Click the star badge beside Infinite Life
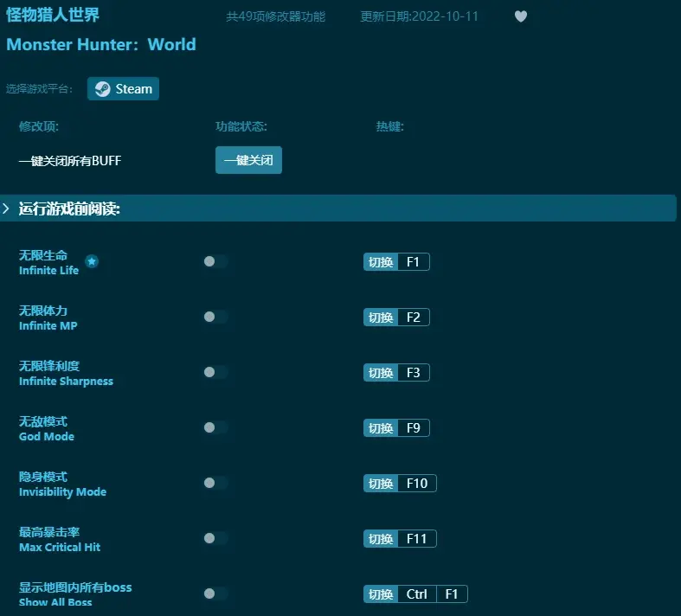Image resolution: width=681 pixels, height=616 pixels. [x=92, y=261]
